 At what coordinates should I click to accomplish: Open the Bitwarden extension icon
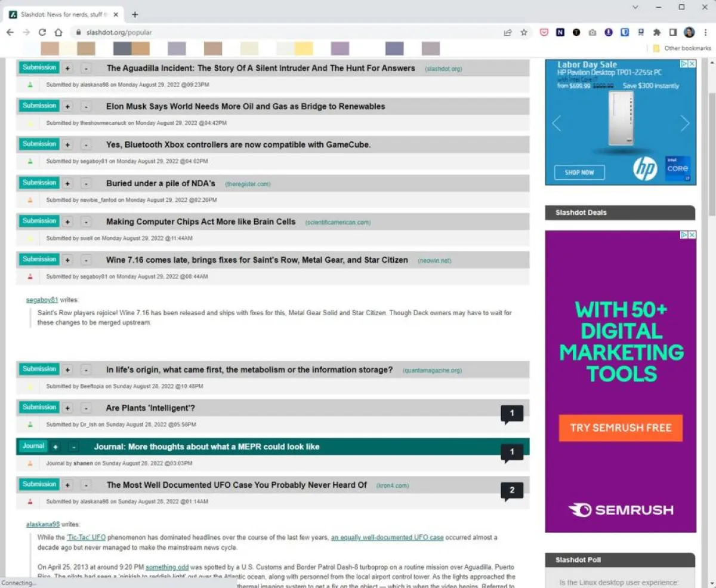pyautogui.click(x=624, y=32)
